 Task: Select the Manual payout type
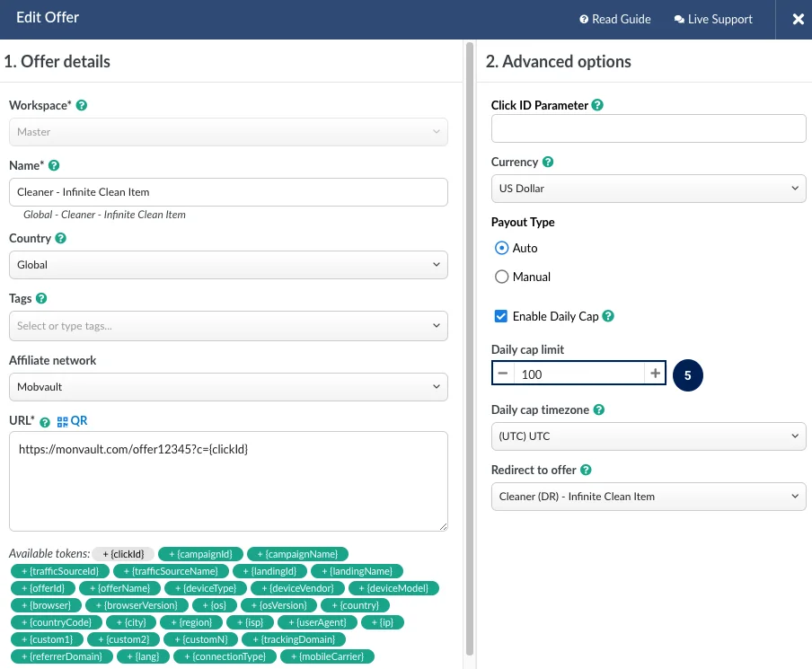pos(502,277)
